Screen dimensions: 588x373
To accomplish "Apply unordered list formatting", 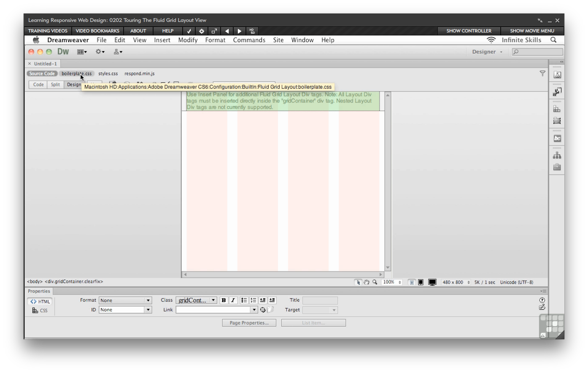I will pyautogui.click(x=244, y=300).
